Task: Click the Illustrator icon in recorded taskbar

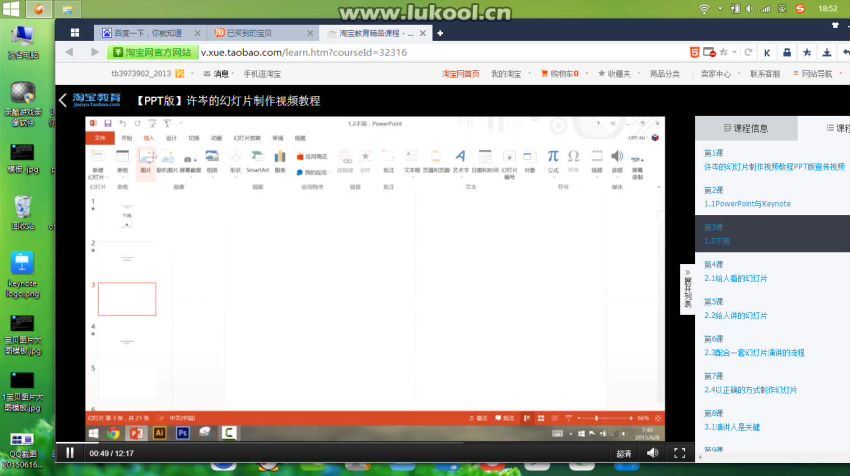Action: coord(159,433)
